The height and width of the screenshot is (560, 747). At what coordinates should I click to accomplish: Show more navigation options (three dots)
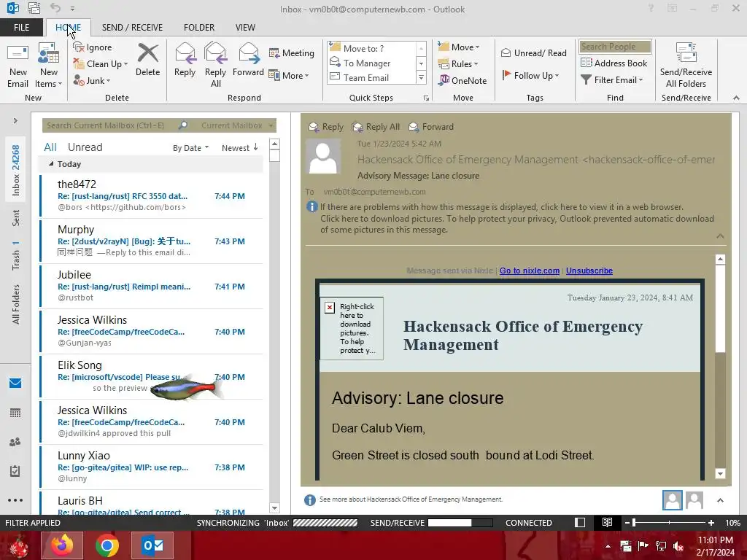click(x=15, y=500)
